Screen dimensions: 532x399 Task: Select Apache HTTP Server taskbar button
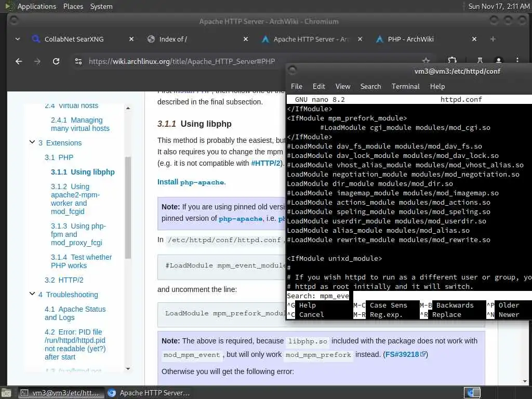click(x=149, y=393)
